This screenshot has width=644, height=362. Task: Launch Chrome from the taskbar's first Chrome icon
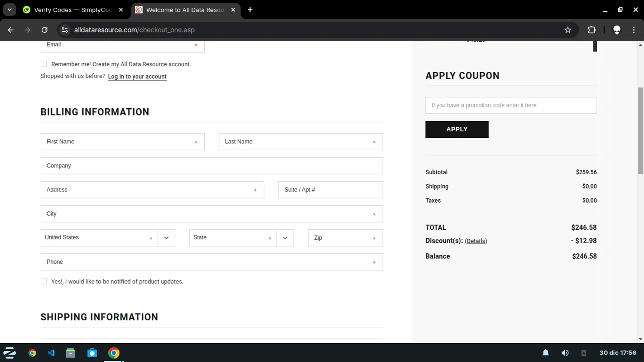[x=32, y=353]
